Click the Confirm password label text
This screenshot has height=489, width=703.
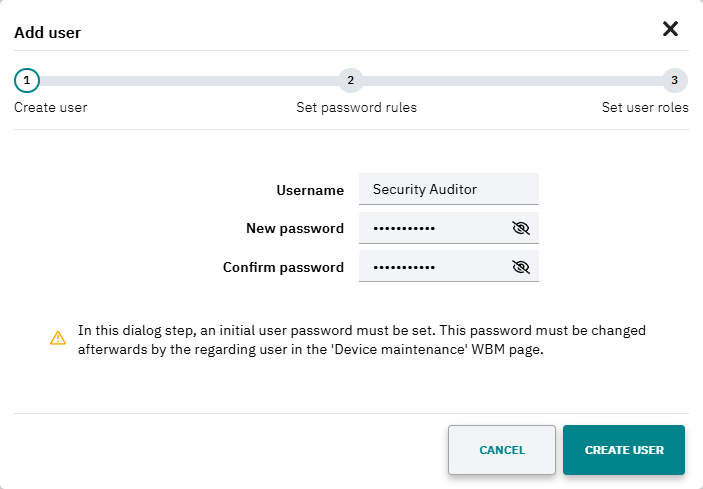click(283, 268)
